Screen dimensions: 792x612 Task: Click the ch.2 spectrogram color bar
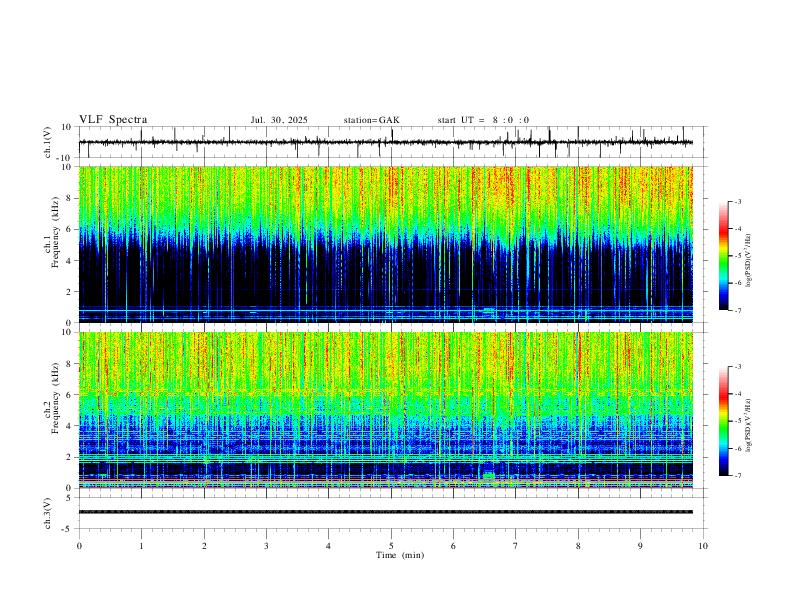click(723, 421)
